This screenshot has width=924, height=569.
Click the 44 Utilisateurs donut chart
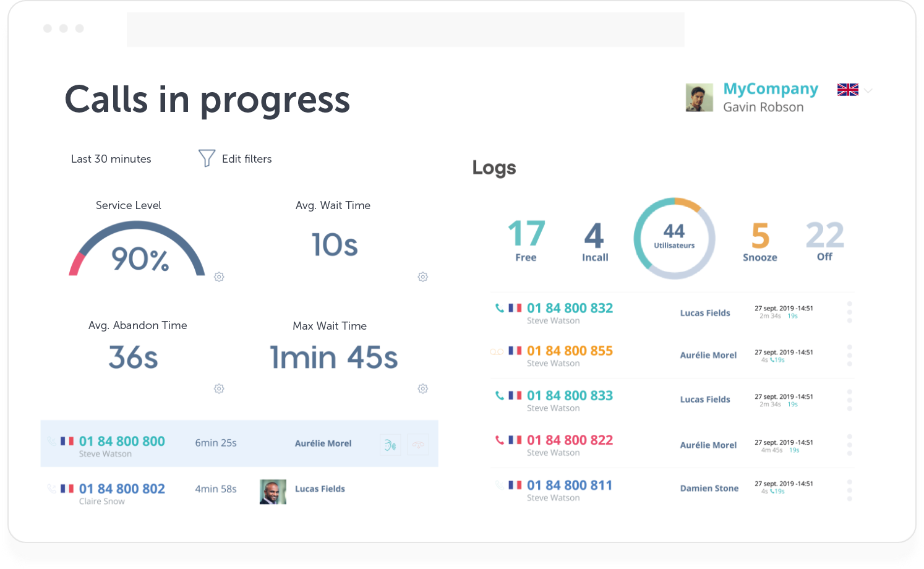[674, 238]
